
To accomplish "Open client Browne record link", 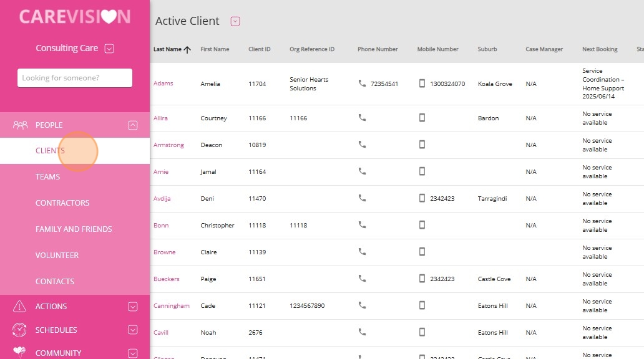I will (164, 252).
